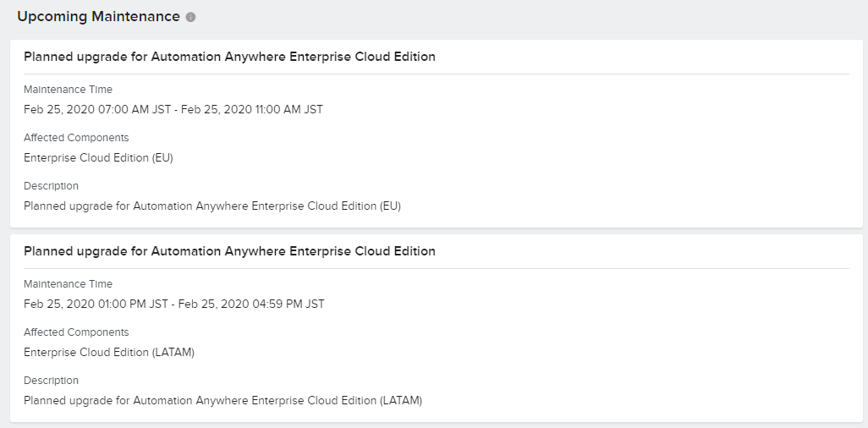Click the divider line under the LATAM card title
This screenshot has width=868, height=428.
[436, 268]
